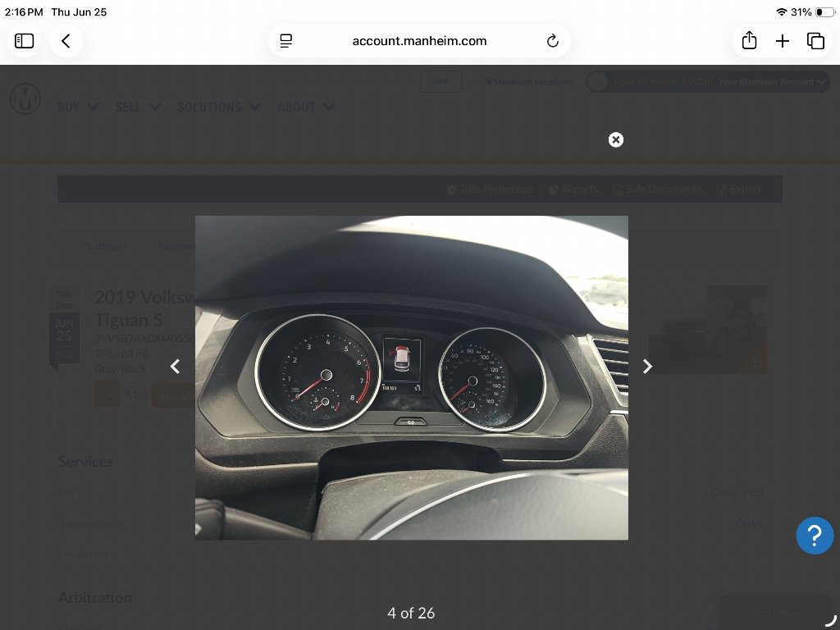Click the vehicle thumbnail behind overlay
840x630 pixels.
(707, 329)
